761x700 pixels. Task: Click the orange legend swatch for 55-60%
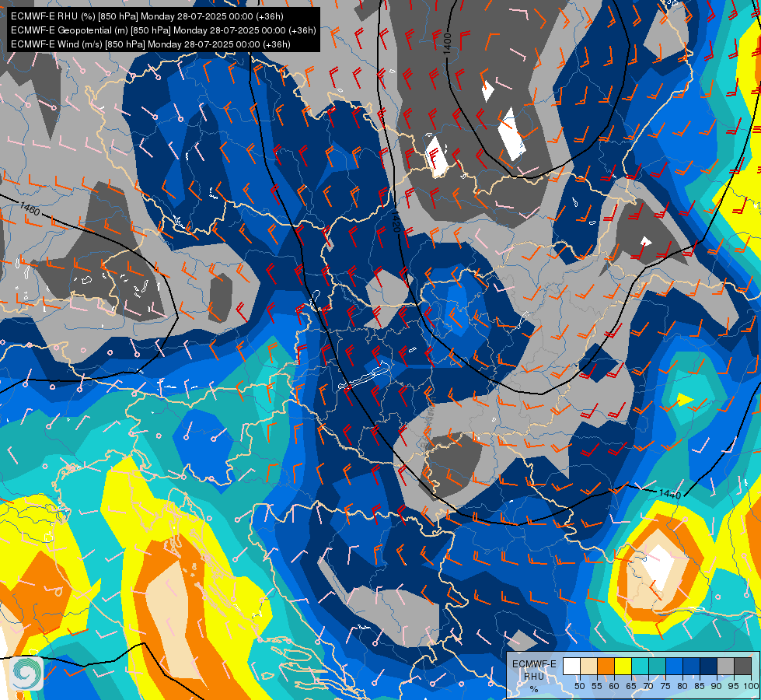coord(606,666)
